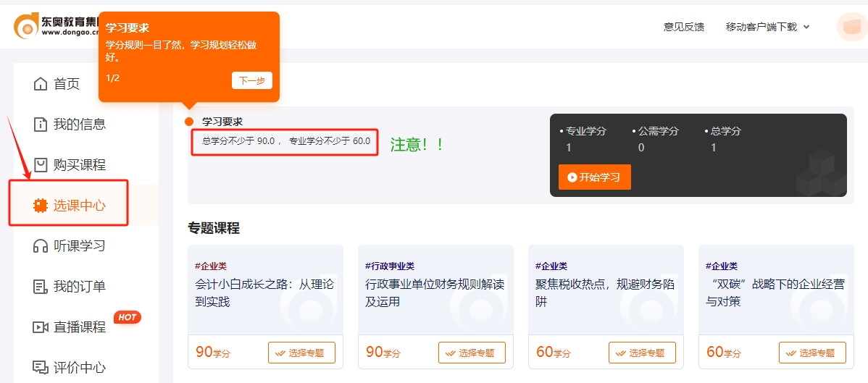868x383 pixels.
Task: Click the 选课中心 orange chip icon
Action: pyautogui.click(x=41, y=206)
